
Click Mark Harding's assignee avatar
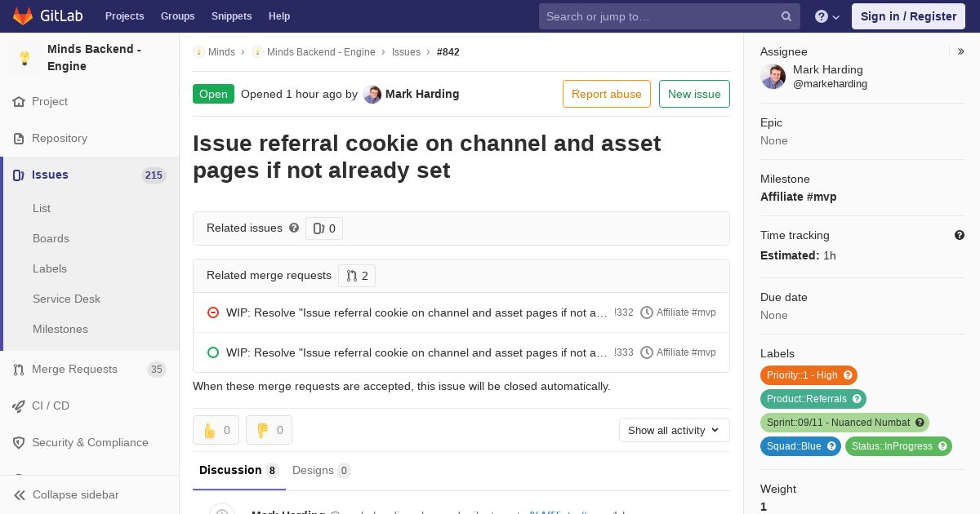click(773, 77)
